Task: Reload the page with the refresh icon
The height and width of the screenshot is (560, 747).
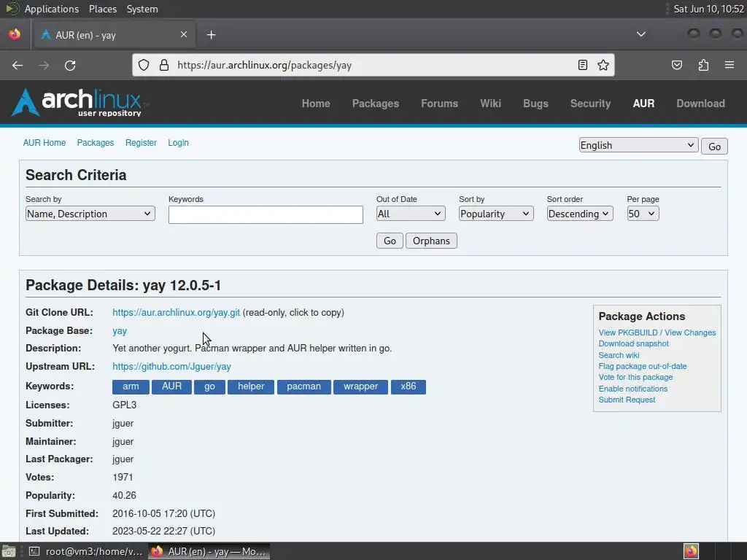Action: coord(70,65)
